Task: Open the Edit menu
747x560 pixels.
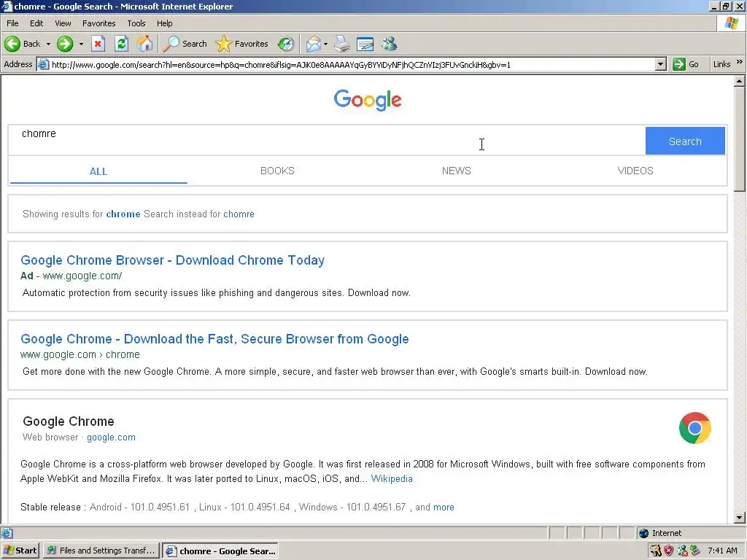Action: (36, 23)
